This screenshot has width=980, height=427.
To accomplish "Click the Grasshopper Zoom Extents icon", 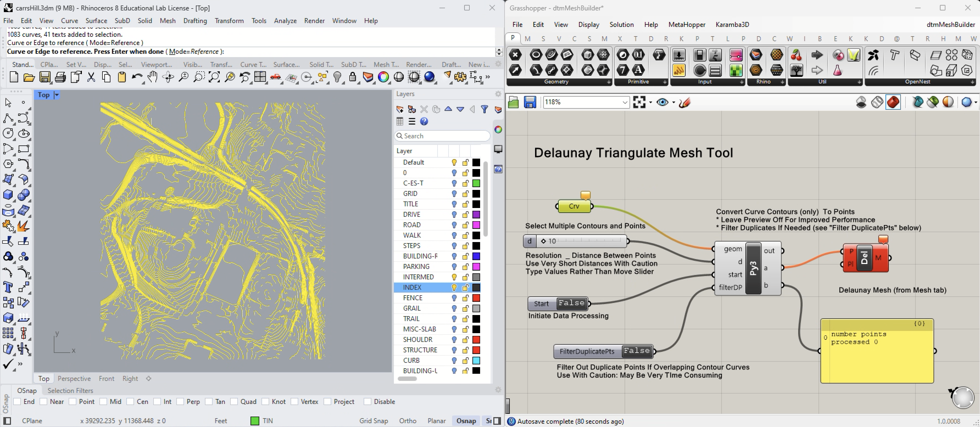I will (x=639, y=102).
